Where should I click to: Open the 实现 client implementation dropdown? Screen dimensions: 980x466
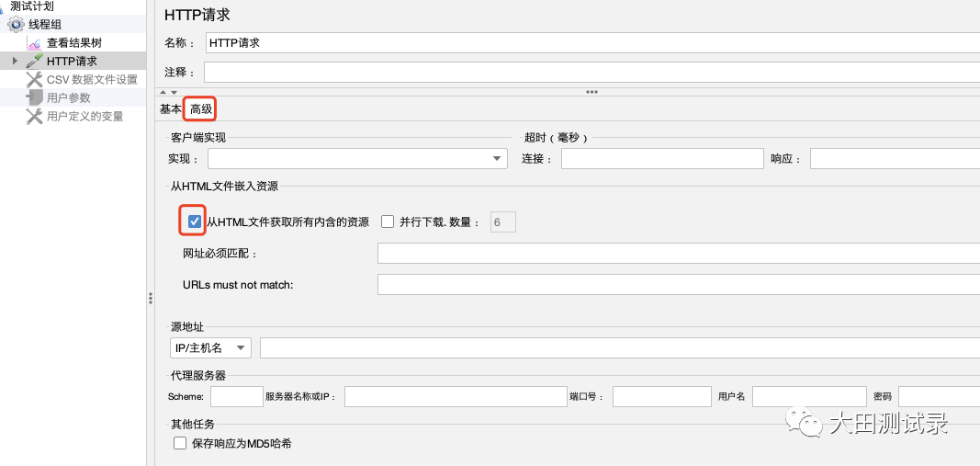click(357, 158)
